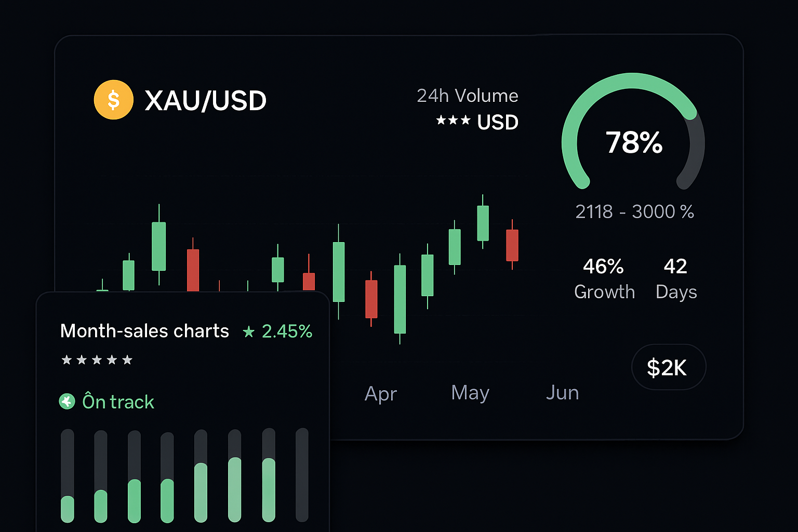This screenshot has width=798, height=532.
Task: Select the Apr month label
Action: pos(381,394)
